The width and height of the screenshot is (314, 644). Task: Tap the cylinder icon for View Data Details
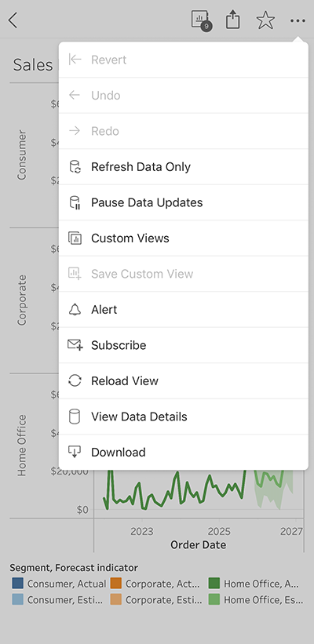tap(75, 417)
